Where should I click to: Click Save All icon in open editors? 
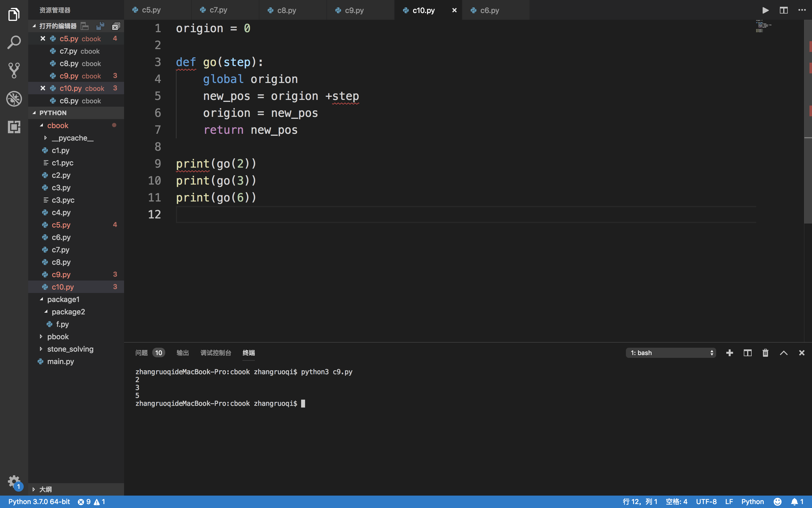coord(100,26)
